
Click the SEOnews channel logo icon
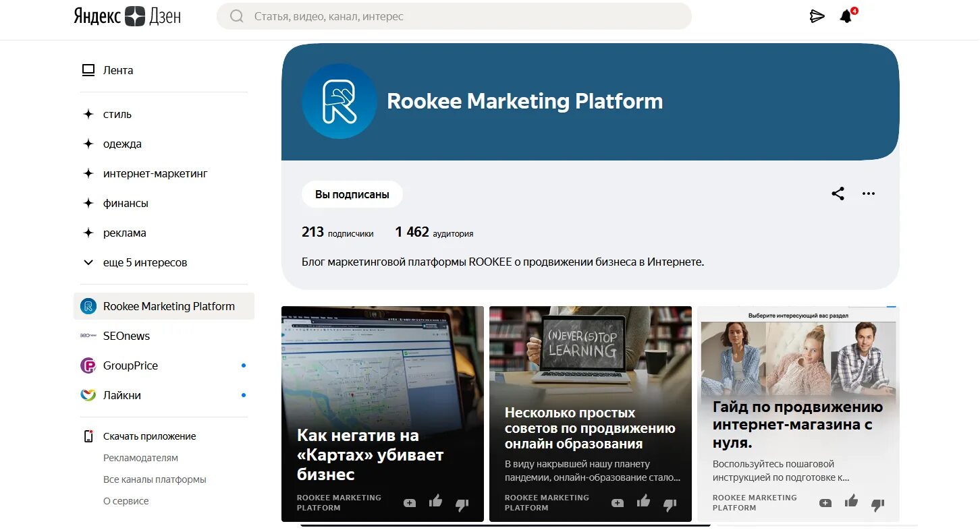click(x=88, y=335)
